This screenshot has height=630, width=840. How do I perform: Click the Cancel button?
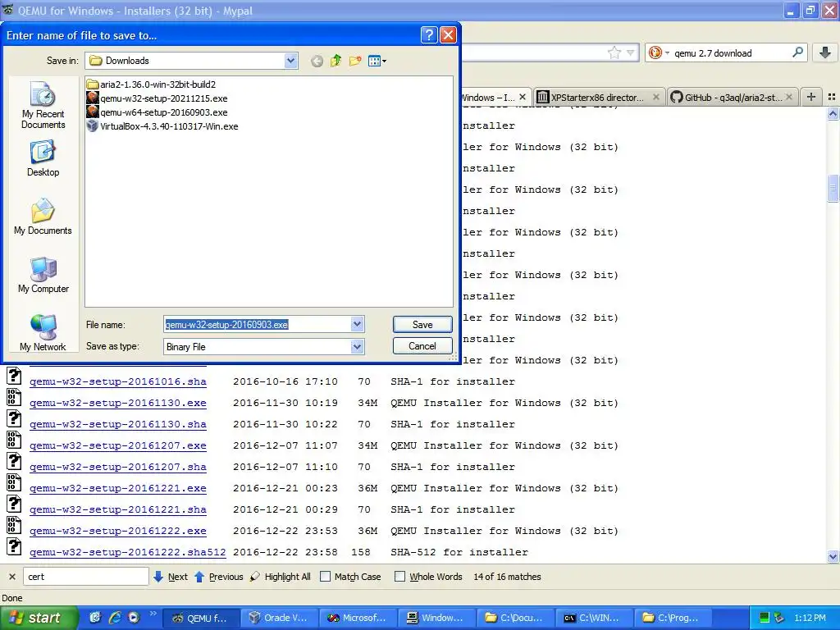point(422,346)
